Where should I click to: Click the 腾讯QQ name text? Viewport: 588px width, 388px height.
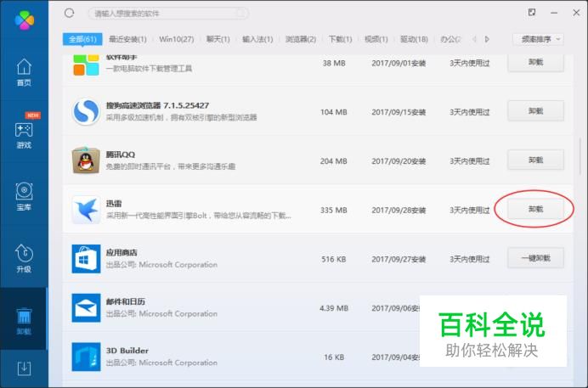(121, 155)
